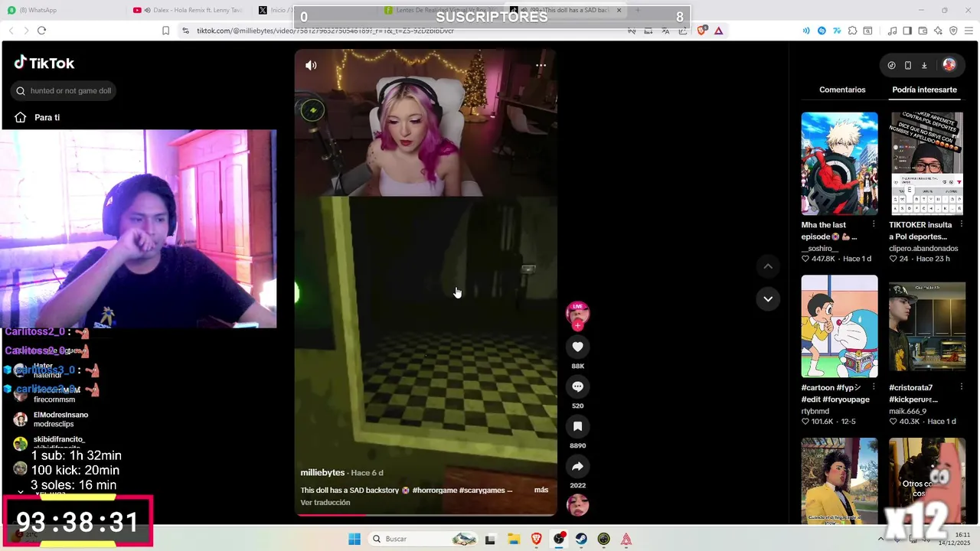This screenshot has width=980, height=551.
Task: Go back with the browser back arrow
Action: pyautogui.click(x=11, y=31)
